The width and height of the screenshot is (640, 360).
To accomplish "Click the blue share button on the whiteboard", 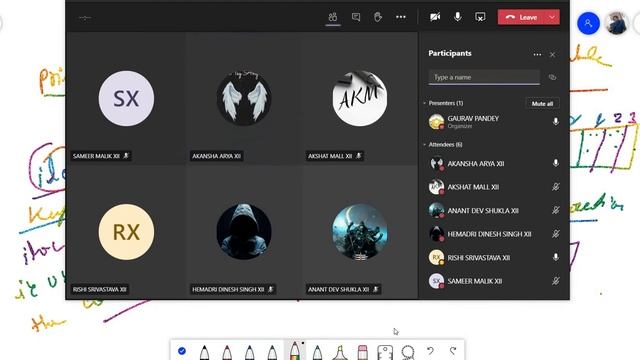I will [588, 23].
